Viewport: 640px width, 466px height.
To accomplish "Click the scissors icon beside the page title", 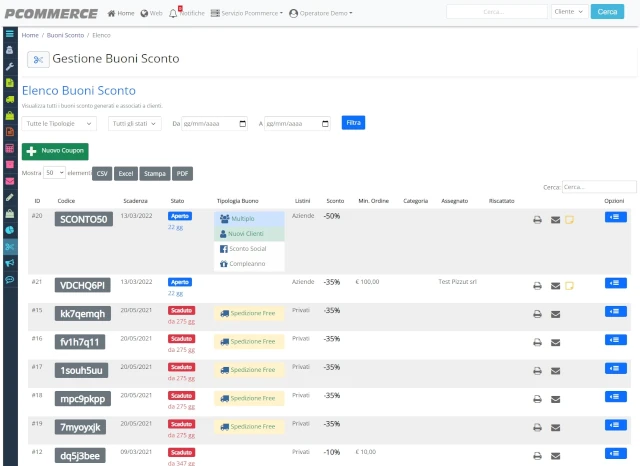I will tap(38, 60).
